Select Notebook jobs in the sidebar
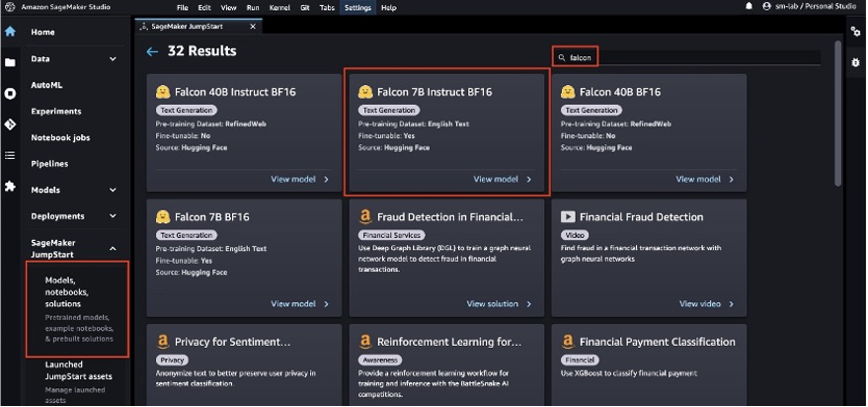 (60, 138)
